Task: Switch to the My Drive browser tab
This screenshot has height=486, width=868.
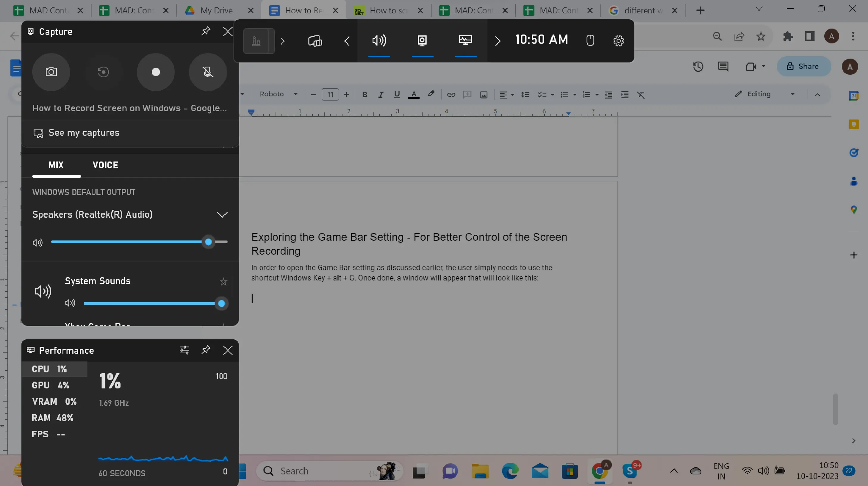Action: [219, 10]
